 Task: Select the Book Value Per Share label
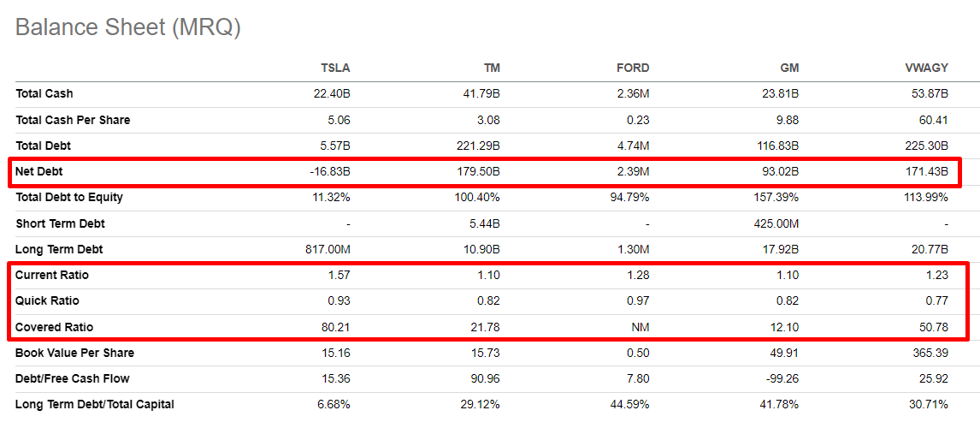[x=75, y=353]
